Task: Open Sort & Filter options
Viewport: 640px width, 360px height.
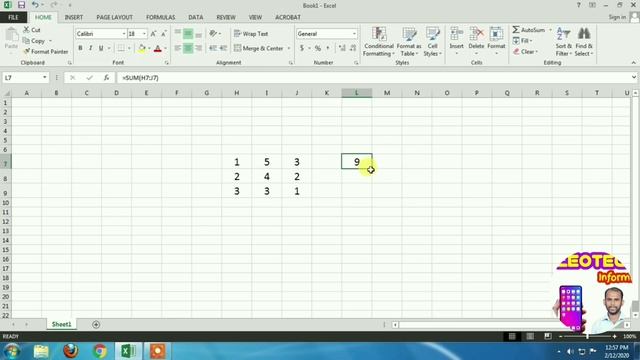Action: (564, 42)
